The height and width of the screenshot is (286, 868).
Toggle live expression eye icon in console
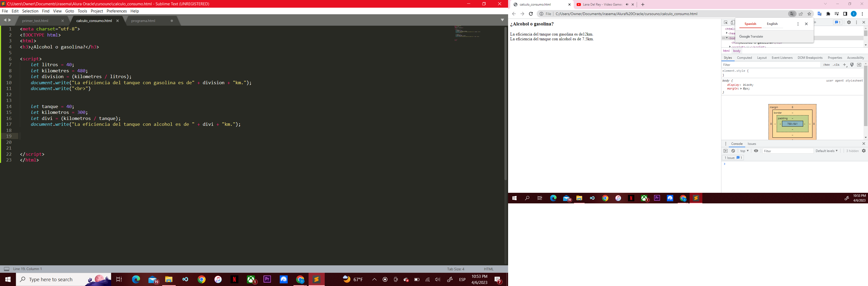coord(756,151)
